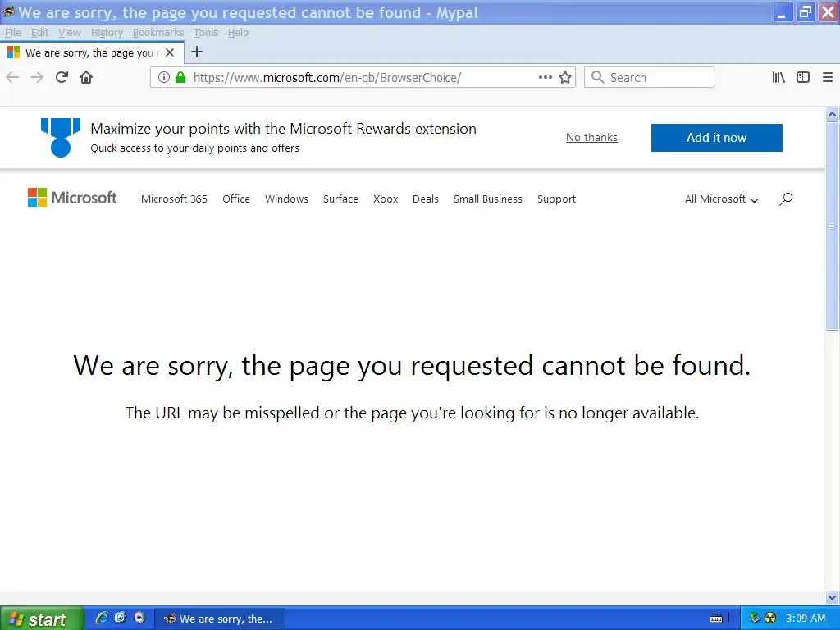Image resolution: width=840 pixels, height=630 pixels.
Task: Close the 'We are sorry' tab
Action: 170,52
